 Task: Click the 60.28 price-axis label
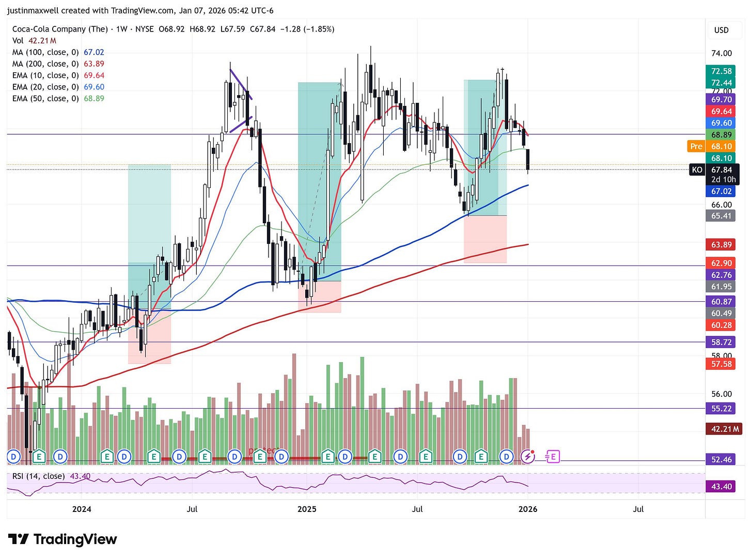click(722, 325)
